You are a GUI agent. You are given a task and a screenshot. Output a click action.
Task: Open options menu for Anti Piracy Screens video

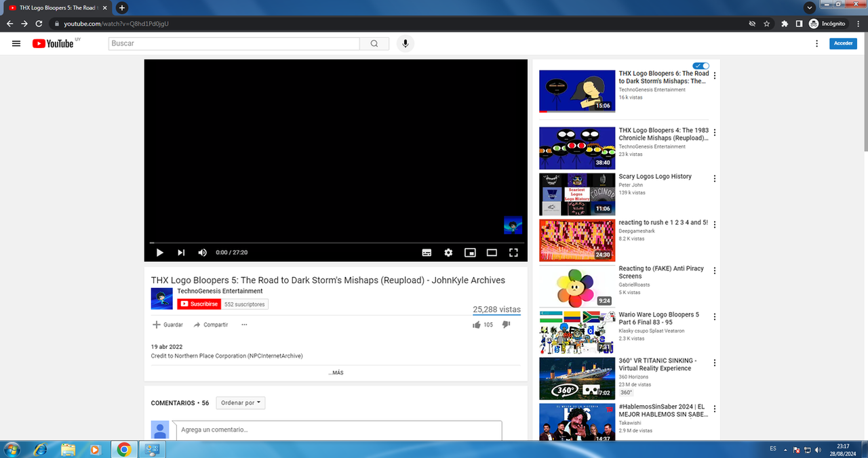(x=714, y=271)
